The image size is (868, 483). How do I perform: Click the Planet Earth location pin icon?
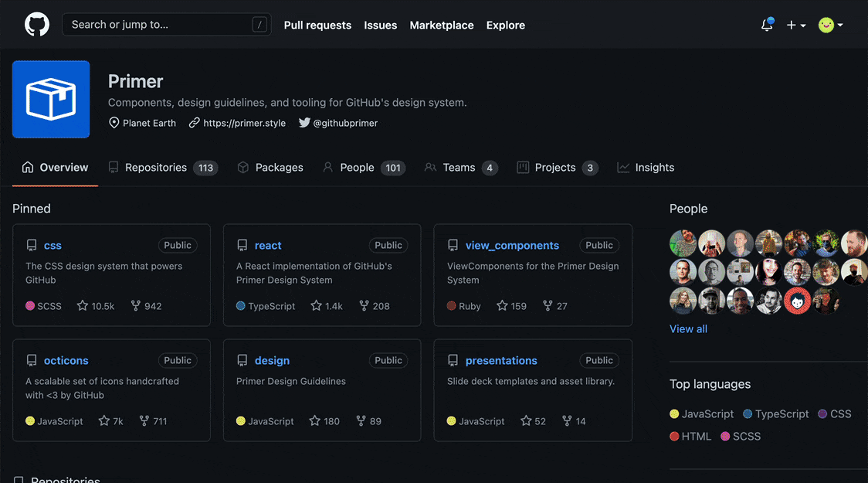(x=114, y=123)
